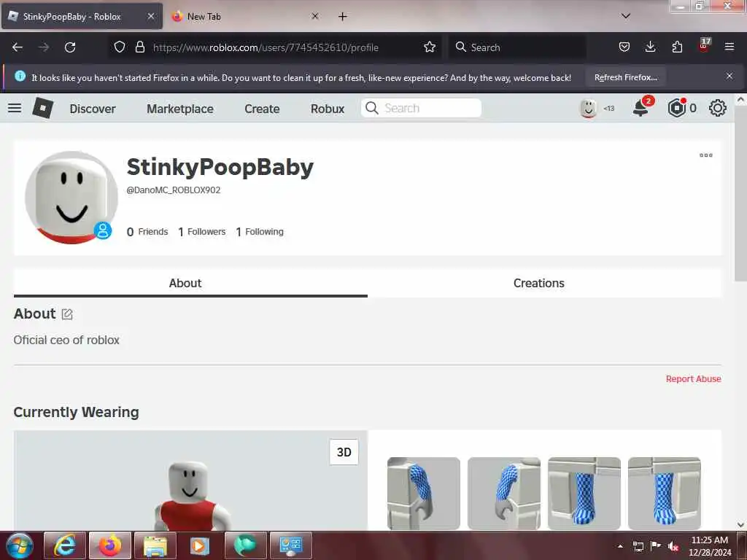The image size is (747, 560).
Task: Click the site security padlock icon
Action: (x=140, y=47)
